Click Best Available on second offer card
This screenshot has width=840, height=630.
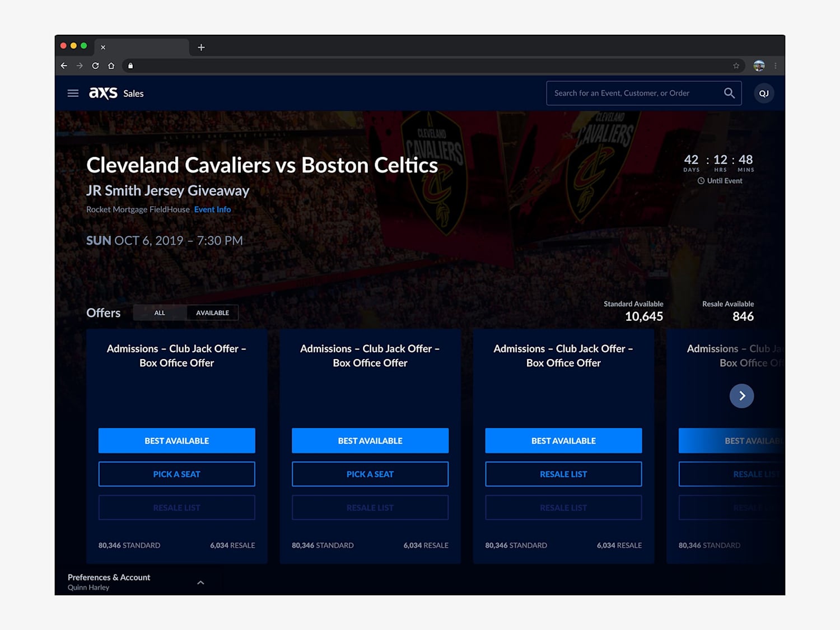click(x=370, y=441)
